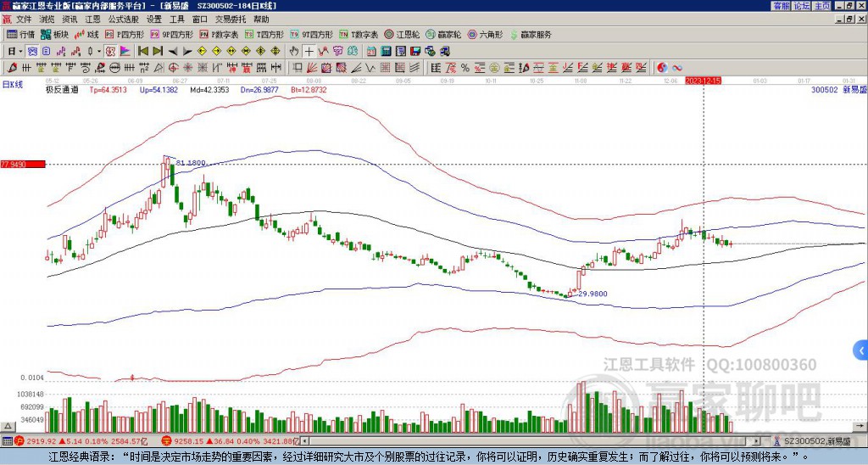Click horizontal scrollbar left arrow

point(304,441)
